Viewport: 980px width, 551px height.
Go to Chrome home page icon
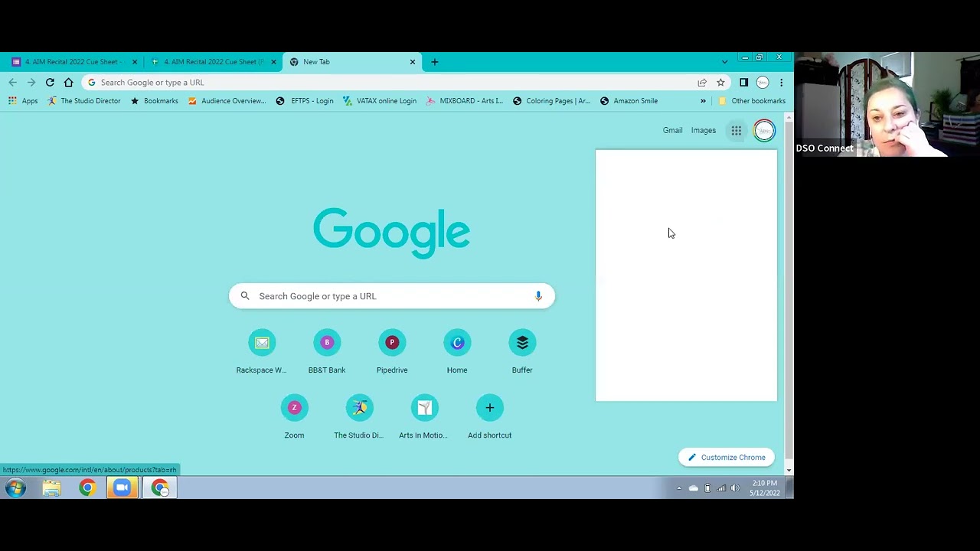click(69, 83)
